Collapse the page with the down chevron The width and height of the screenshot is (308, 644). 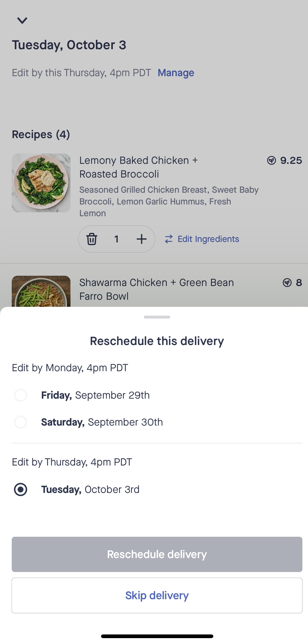point(22,20)
